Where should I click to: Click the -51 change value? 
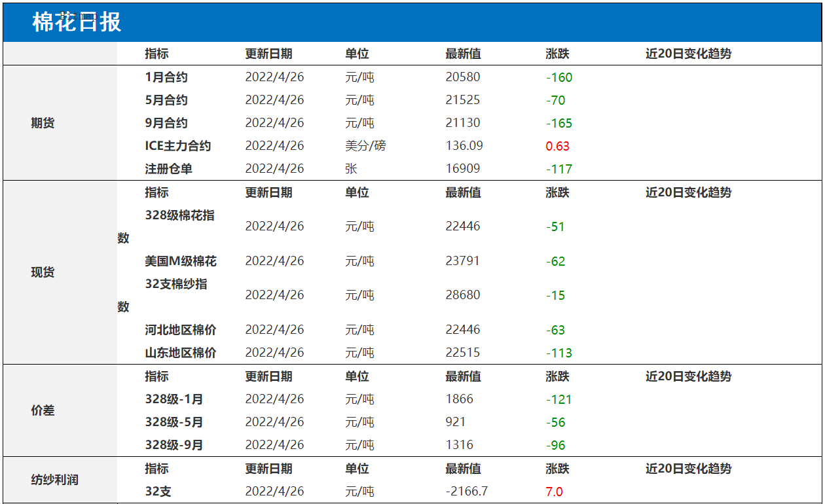[555, 226]
